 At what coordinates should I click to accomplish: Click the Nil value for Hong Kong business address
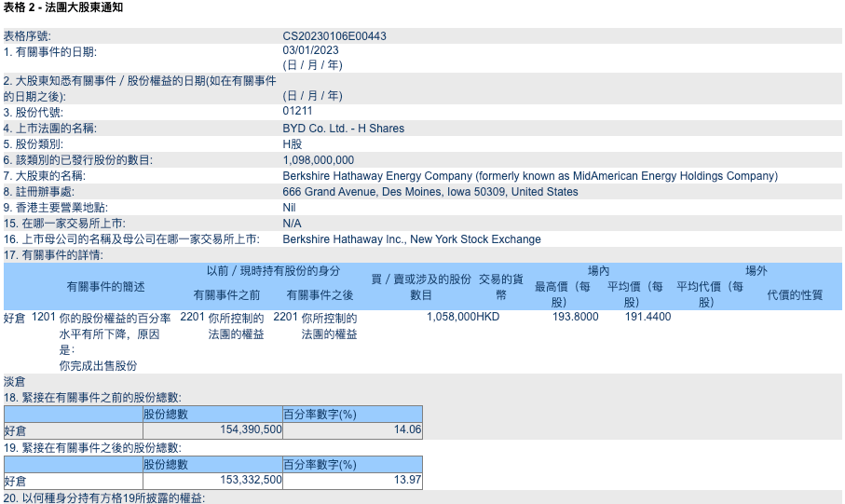(290, 208)
